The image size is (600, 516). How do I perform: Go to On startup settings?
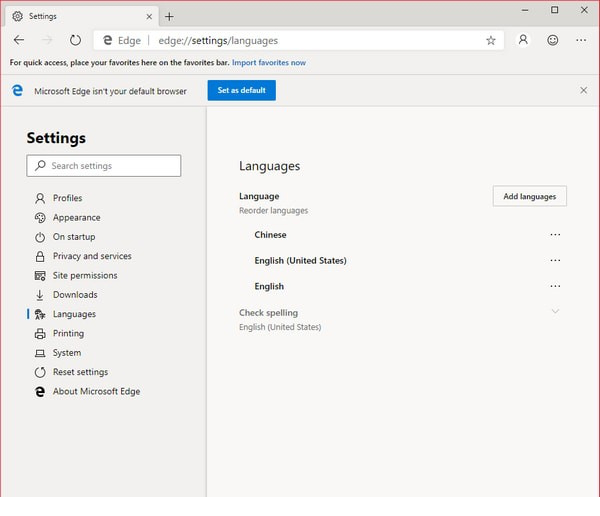[74, 237]
